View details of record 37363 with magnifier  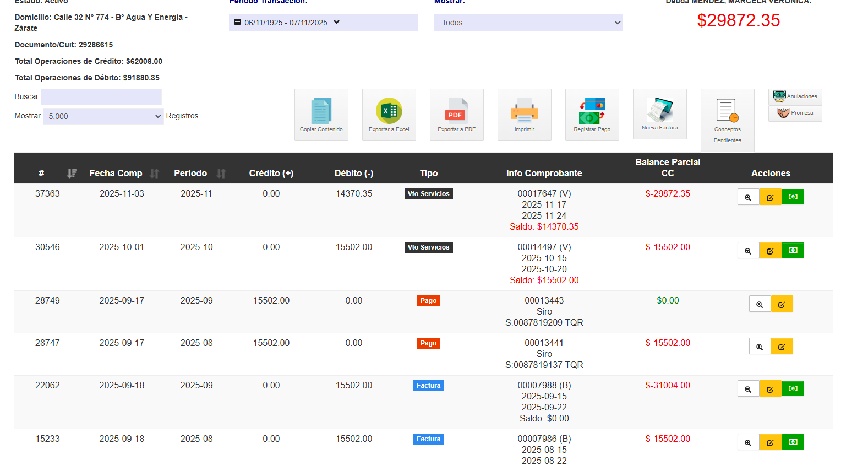tap(748, 197)
